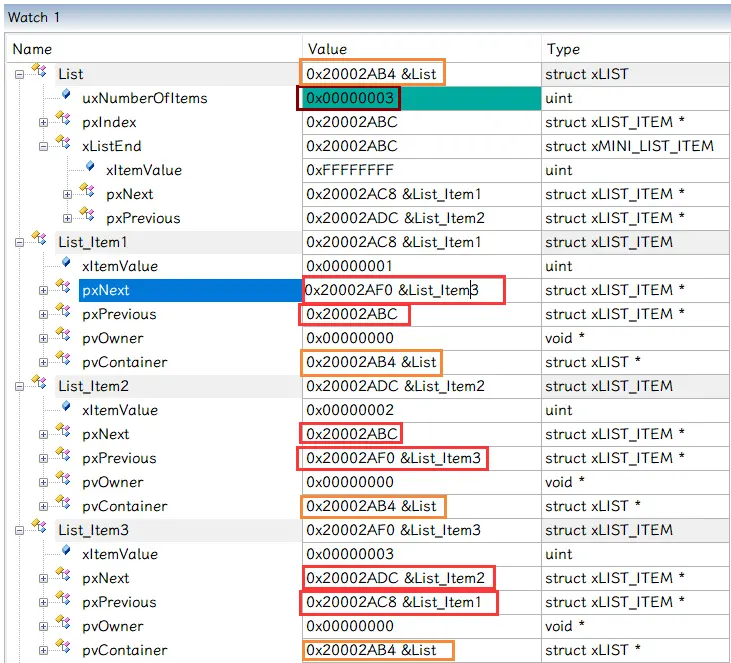Image resolution: width=731 pixels, height=663 pixels.
Task: Click the pointer icon beside pxIndex
Action: tap(63, 121)
